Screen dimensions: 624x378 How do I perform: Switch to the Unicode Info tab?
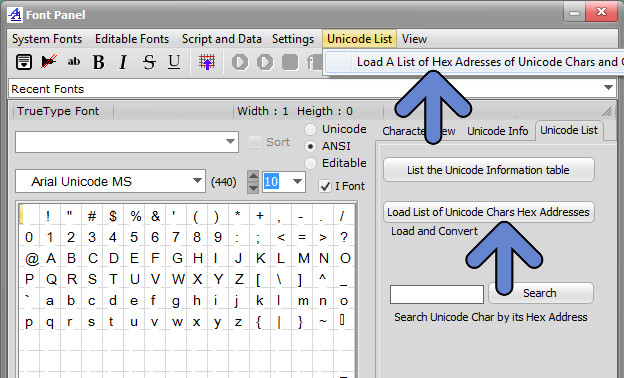point(497,131)
